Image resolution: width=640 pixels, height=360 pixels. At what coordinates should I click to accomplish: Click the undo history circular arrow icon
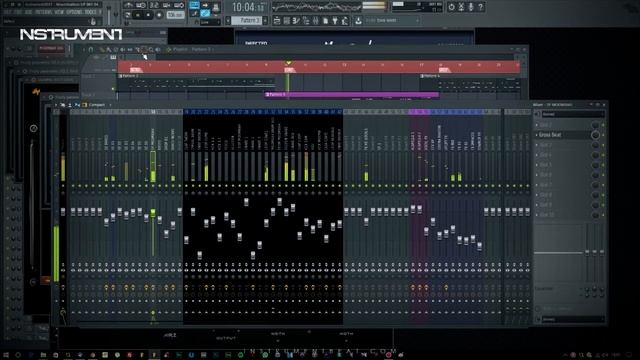[451, 7]
